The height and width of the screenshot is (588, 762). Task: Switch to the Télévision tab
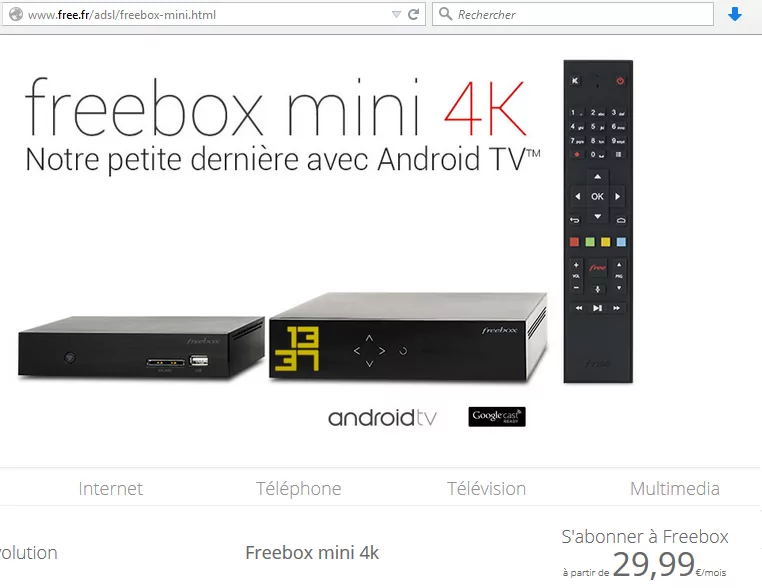pos(486,488)
